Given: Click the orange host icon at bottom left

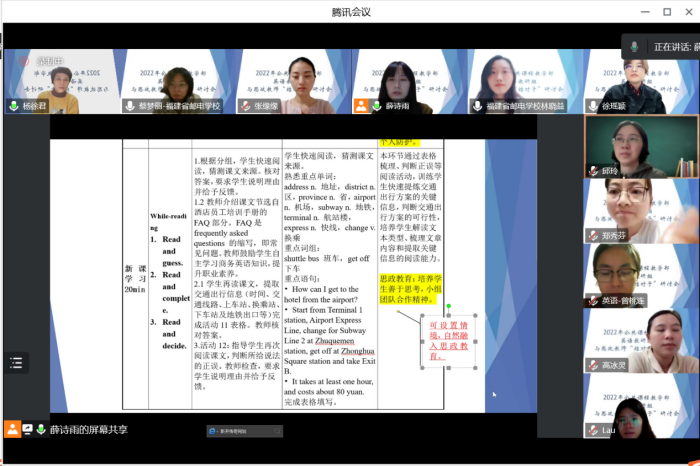Looking at the screenshot, I should click(x=11, y=428).
